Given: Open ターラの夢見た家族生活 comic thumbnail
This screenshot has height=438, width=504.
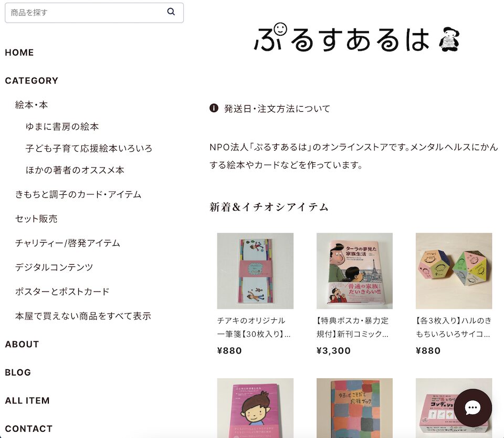Looking at the screenshot, I should [x=354, y=271].
